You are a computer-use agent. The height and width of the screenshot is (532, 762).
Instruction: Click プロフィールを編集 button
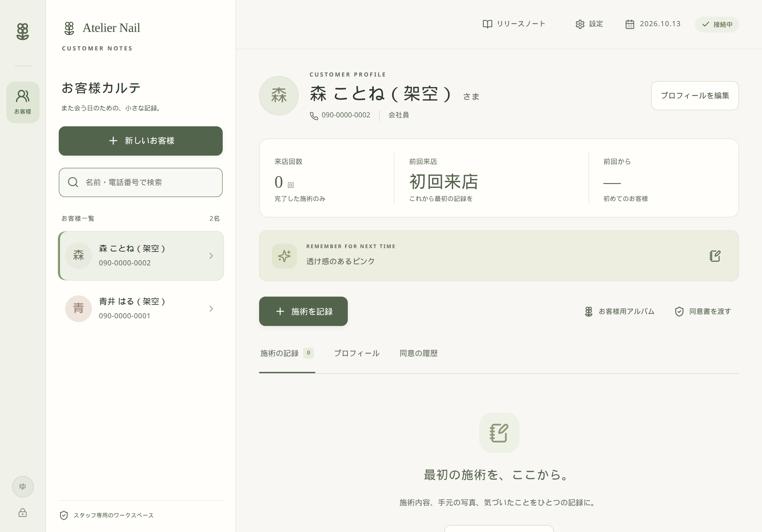pyautogui.click(x=695, y=95)
